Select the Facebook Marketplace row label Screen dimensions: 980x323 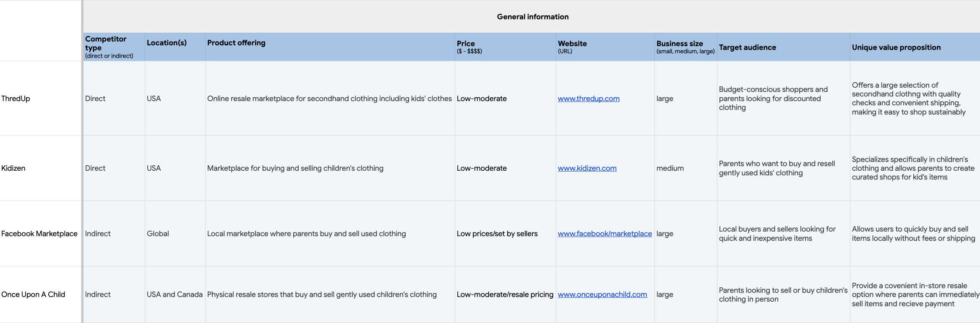coord(41,234)
